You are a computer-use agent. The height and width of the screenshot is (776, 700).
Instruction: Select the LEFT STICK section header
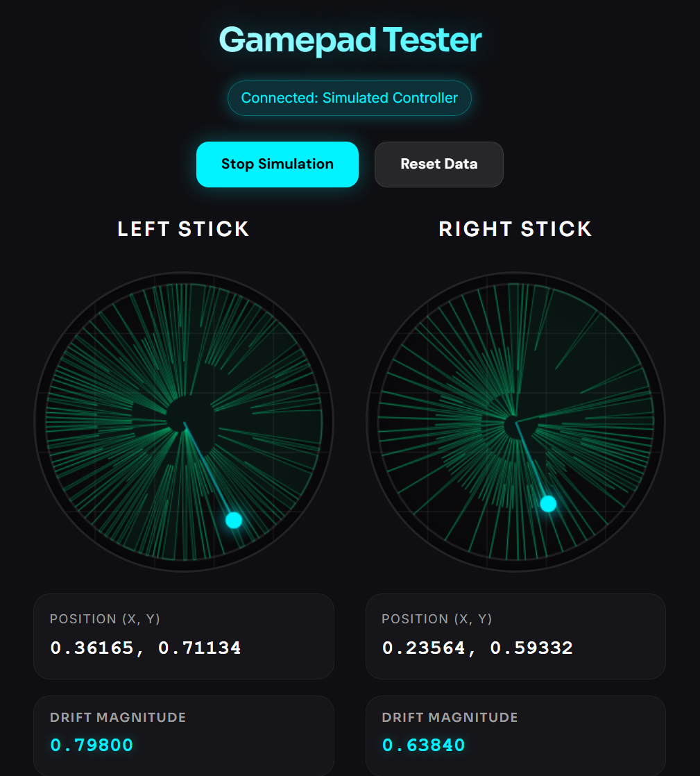point(183,229)
